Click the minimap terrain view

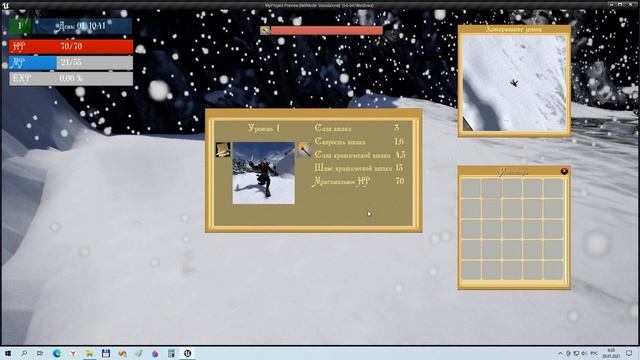[x=514, y=83]
